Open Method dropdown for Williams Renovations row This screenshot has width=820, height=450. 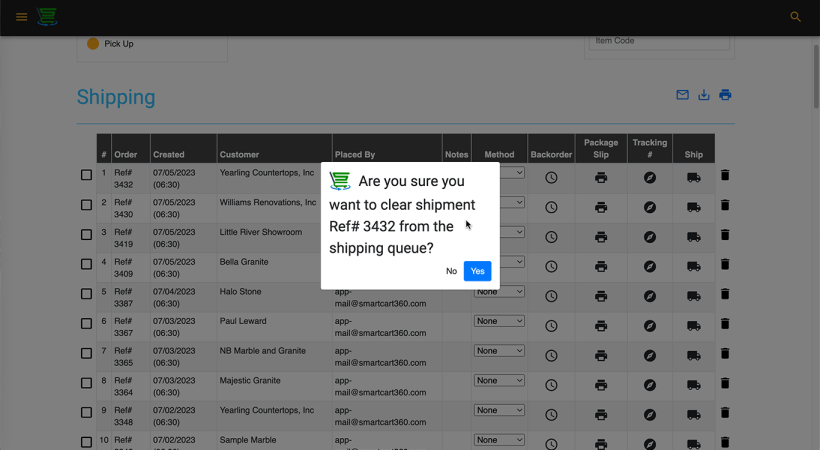click(x=512, y=202)
